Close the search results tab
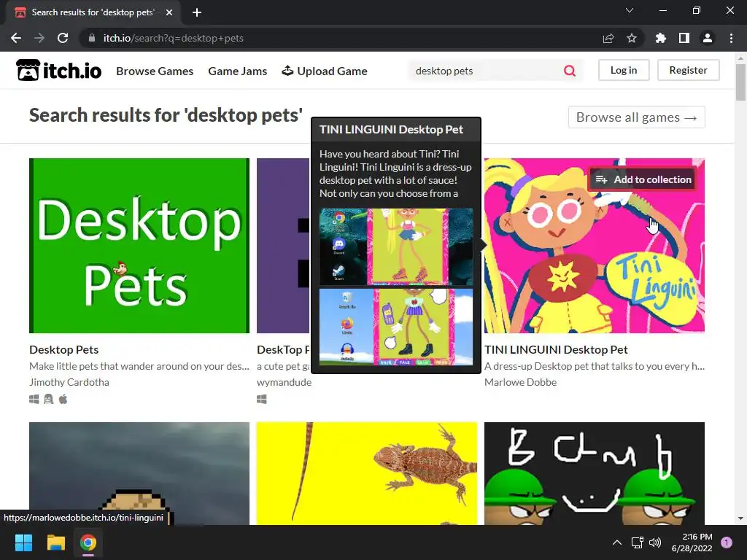The height and width of the screenshot is (560, 747). 169,12
